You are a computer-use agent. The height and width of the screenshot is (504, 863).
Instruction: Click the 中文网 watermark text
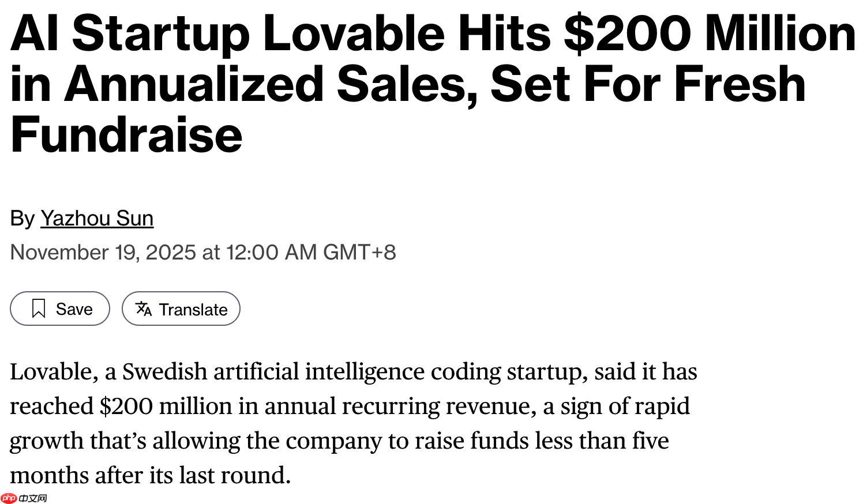pyautogui.click(x=32, y=498)
